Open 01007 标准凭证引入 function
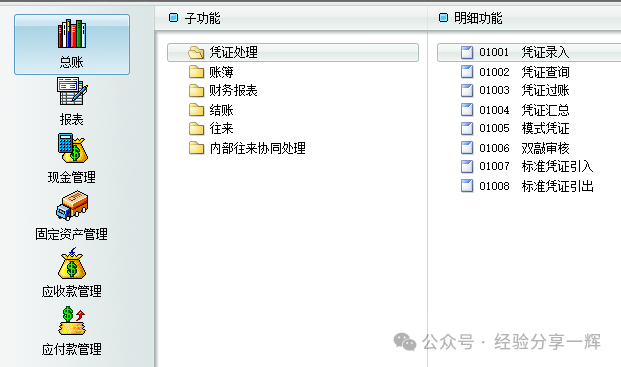 coord(527,166)
